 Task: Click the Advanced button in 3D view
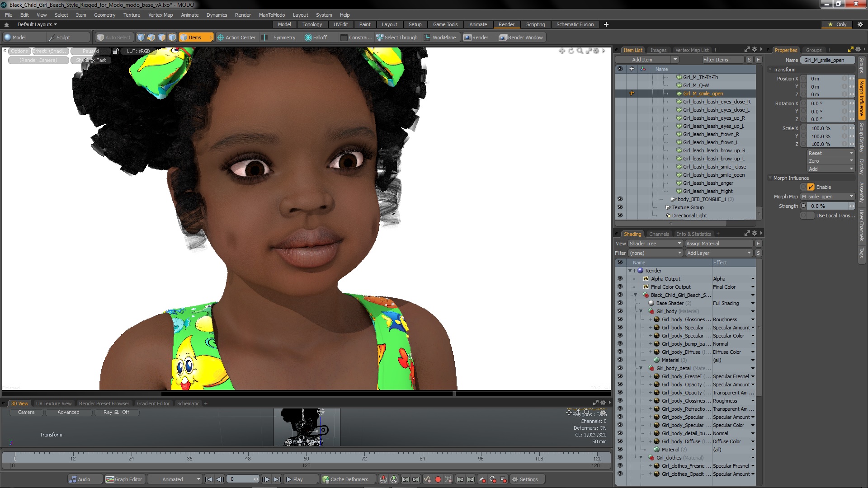pyautogui.click(x=68, y=412)
